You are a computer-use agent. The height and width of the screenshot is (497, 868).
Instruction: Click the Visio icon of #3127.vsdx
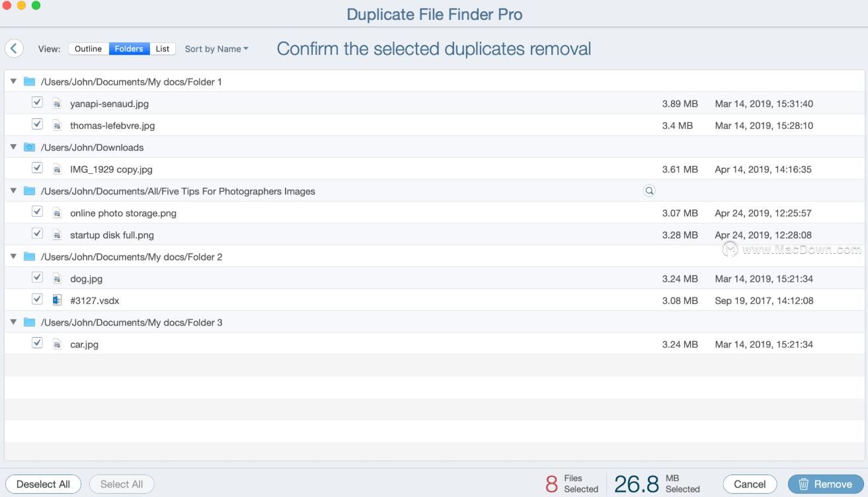58,300
